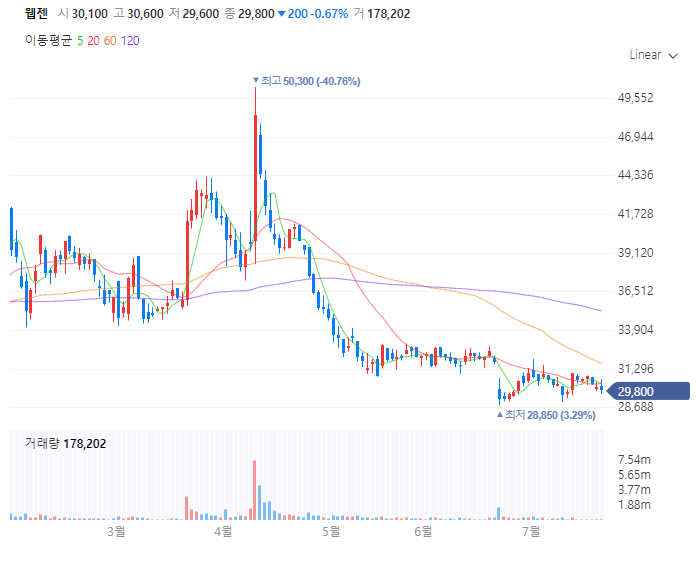This screenshot has width=696, height=561.
Task: Click the 이동평균 label
Action: click(x=48, y=41)
